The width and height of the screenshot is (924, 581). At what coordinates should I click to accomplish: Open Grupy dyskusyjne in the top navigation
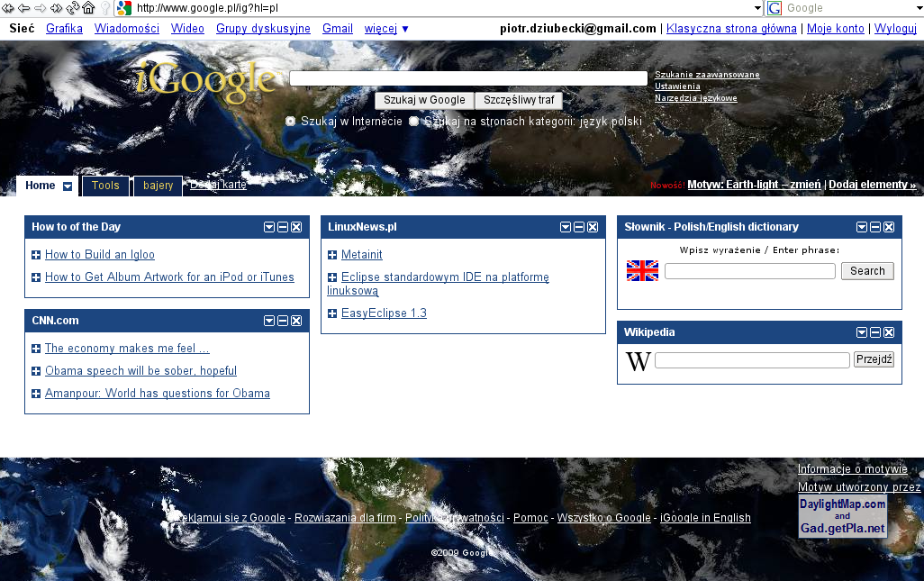coord(263,28)
